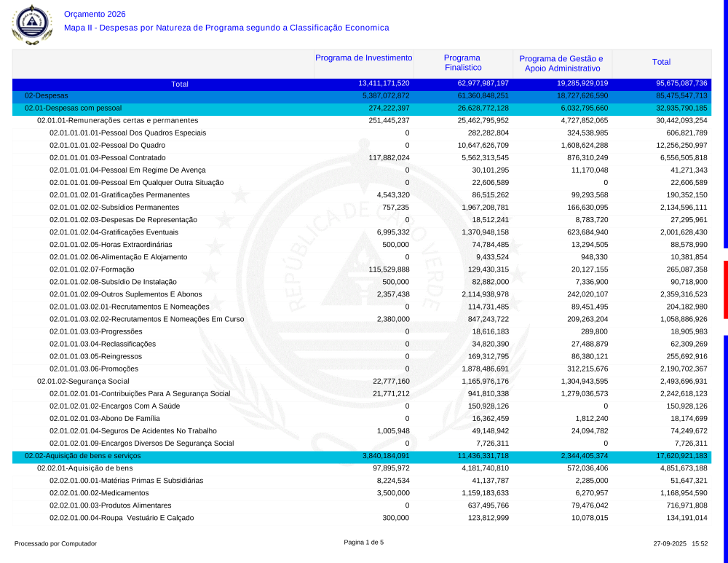The width and height of the screenshot is (728, 563).
Task: Select the 'Programa de Gestão e Apoio Administrativo' header
Action: [x=561, y=63]
